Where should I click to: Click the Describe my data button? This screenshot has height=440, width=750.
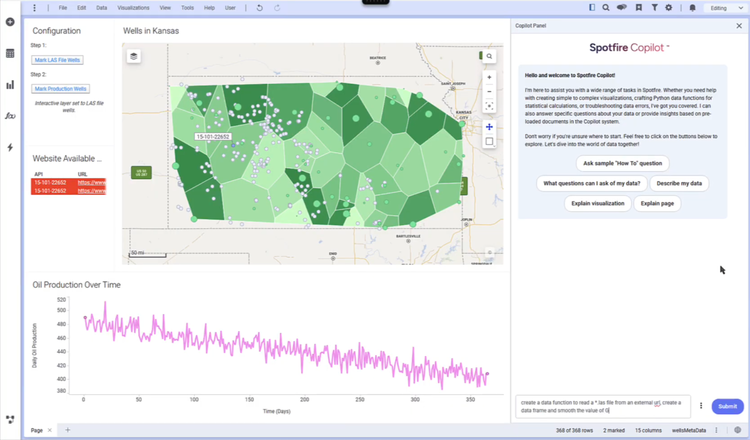pos(679,183)
